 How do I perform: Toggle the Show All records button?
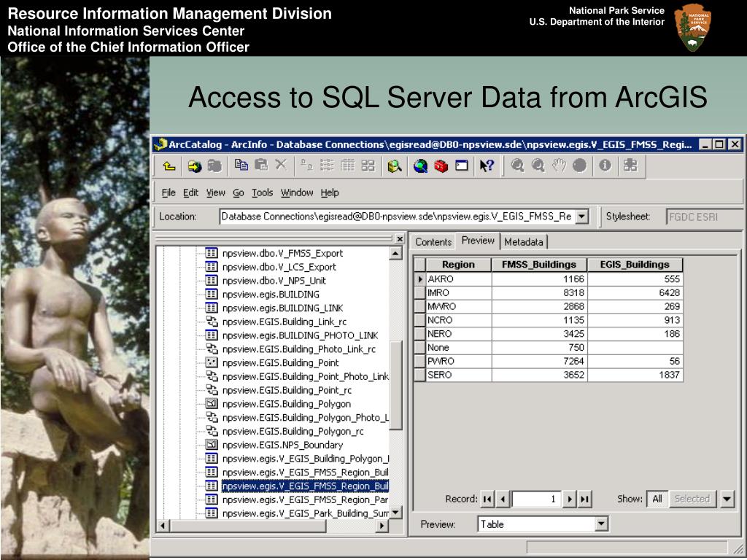tap(657, 499)
